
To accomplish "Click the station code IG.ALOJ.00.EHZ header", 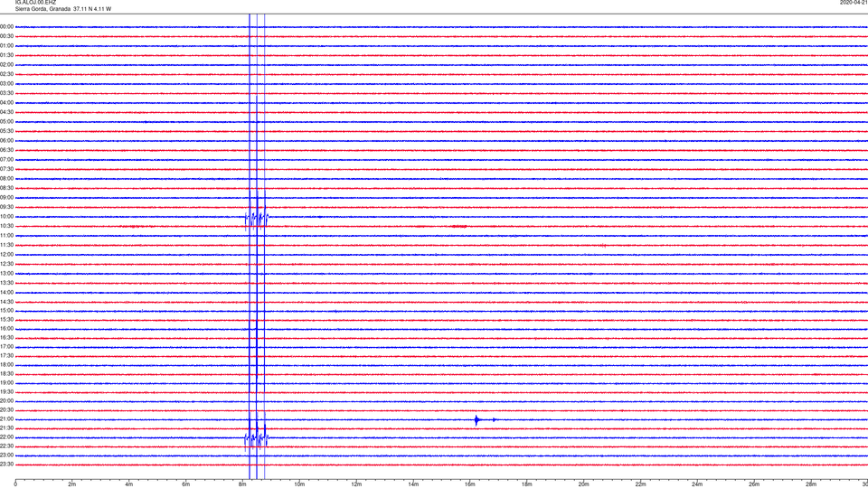I will [35, 3].
